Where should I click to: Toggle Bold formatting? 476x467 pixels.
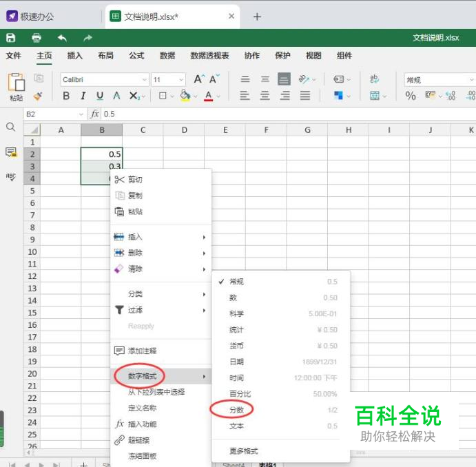coord(66,96)
